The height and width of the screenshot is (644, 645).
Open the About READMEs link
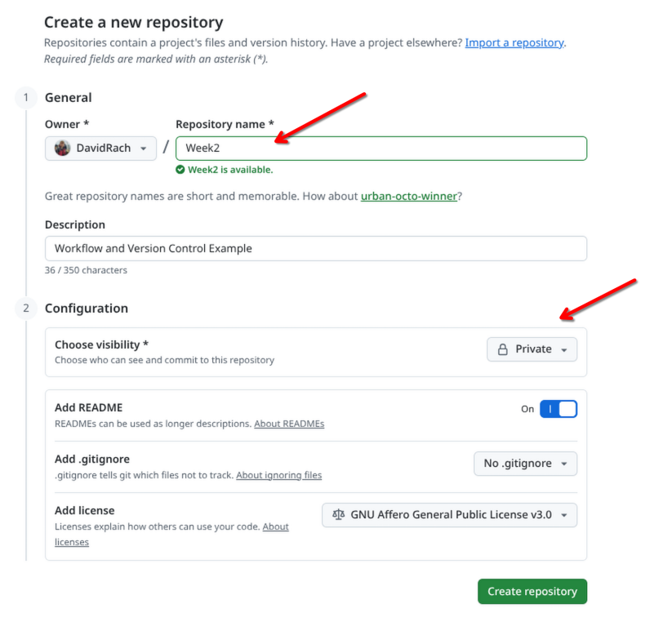pyautogui.click(x=289, y=424)
